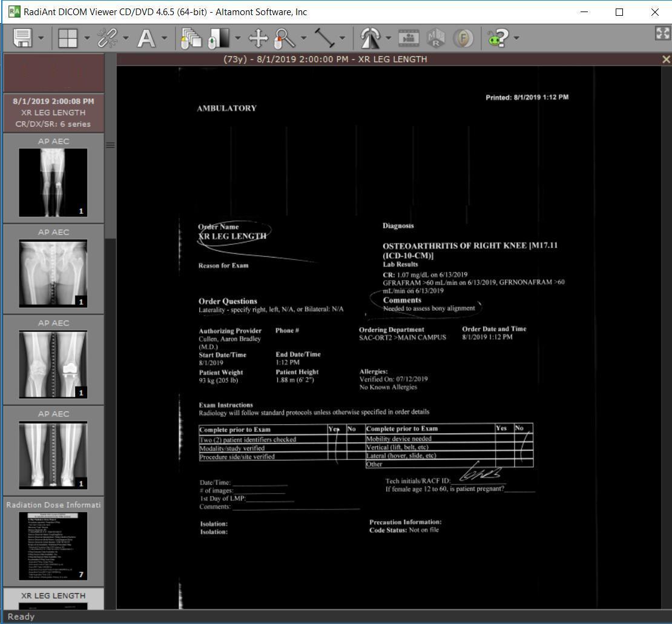This screenshot has width=672, height=624.
Task: Click the annotations 'A' text tool
Action: click(x=146, y=38)
